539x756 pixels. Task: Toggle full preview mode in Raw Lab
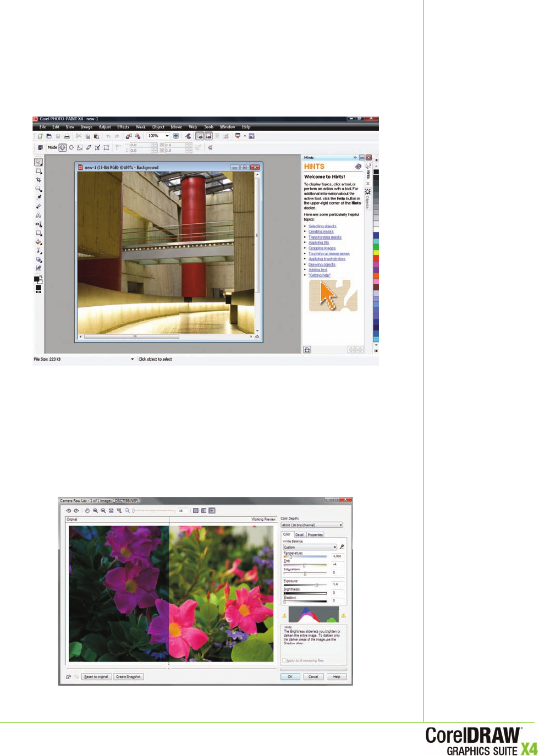pyautogui.click(x=196, y=511)
